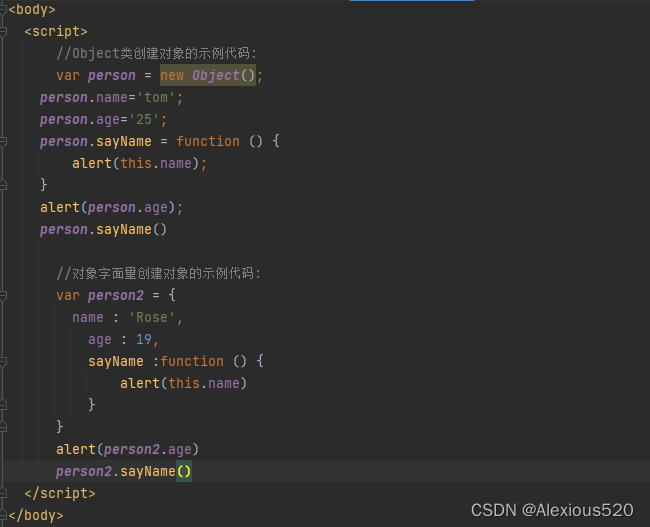The image size is (650, 527).
Task: Click the highlighted parentheses after person2.sayName
Action: pyautogui.click(x=184, y=471)
